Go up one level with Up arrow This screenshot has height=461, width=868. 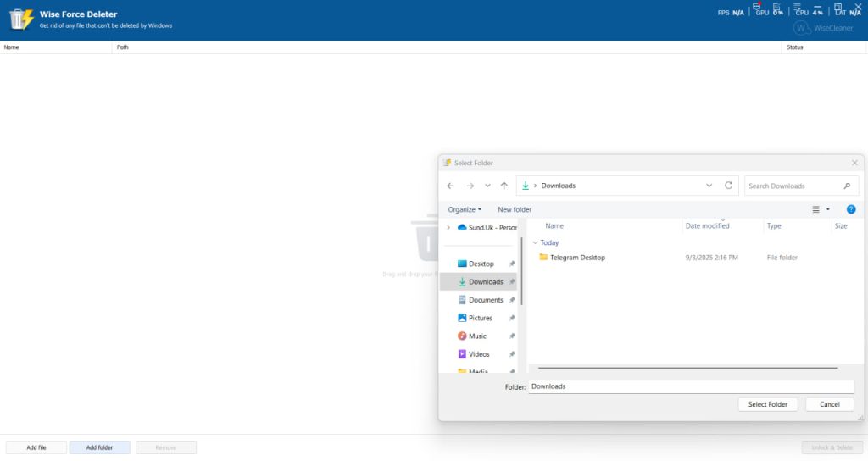[x=504, y=186]
